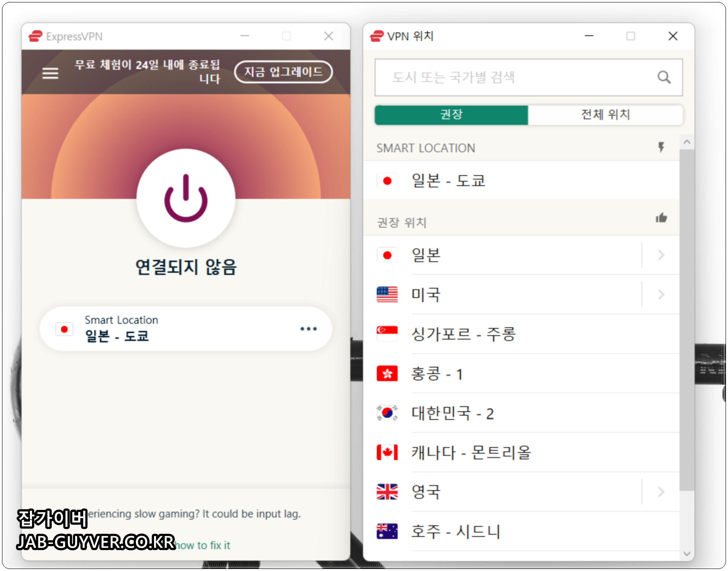Click the ExpressVPN logo in title bar
This screenshot has width=728, height=571.
(35, 36)
